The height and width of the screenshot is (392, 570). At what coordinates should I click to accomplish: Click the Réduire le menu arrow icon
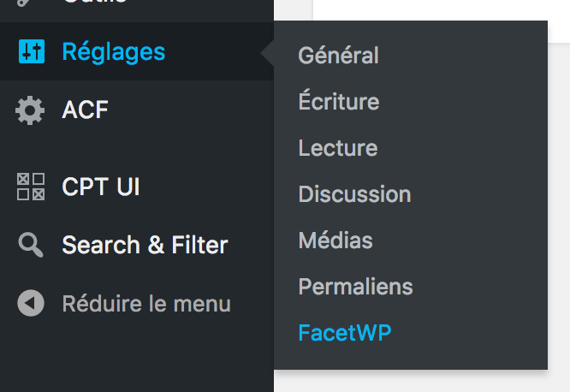tap(31, 304)
